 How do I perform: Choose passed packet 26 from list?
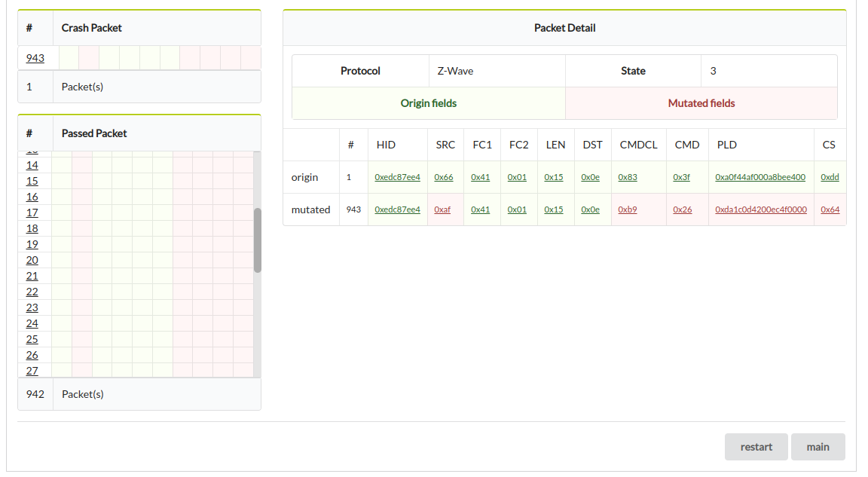(32, 355)
